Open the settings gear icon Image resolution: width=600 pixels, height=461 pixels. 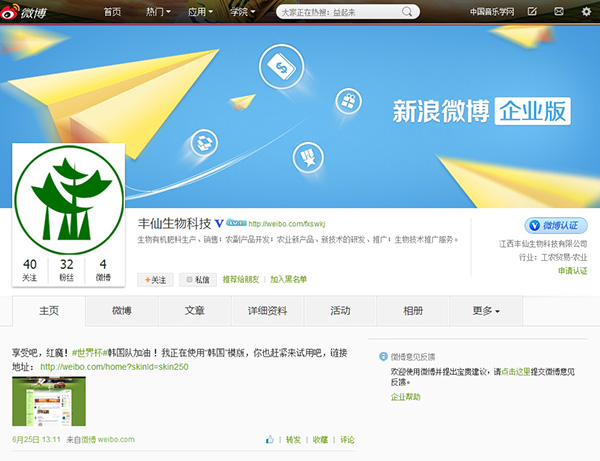tap(586, 12)
